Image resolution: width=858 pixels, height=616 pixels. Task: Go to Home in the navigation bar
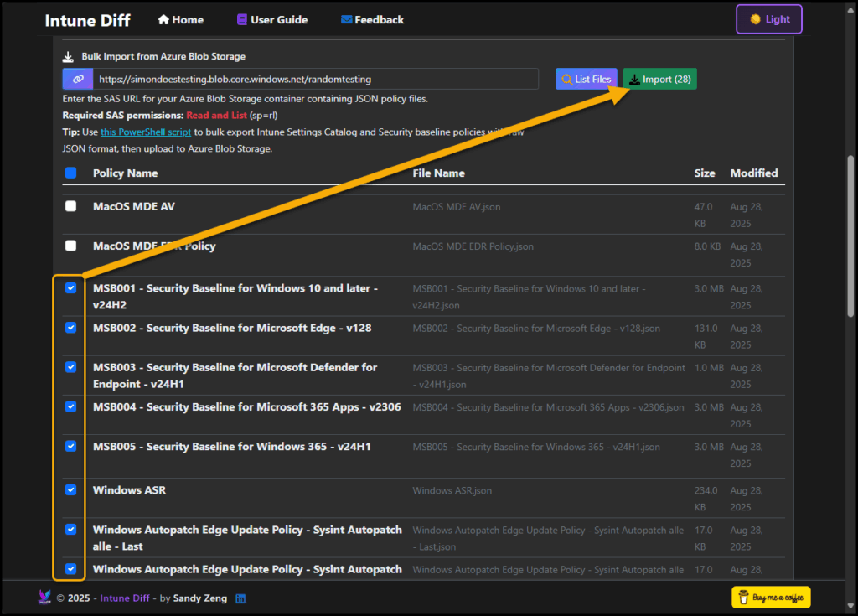[181, 20]
